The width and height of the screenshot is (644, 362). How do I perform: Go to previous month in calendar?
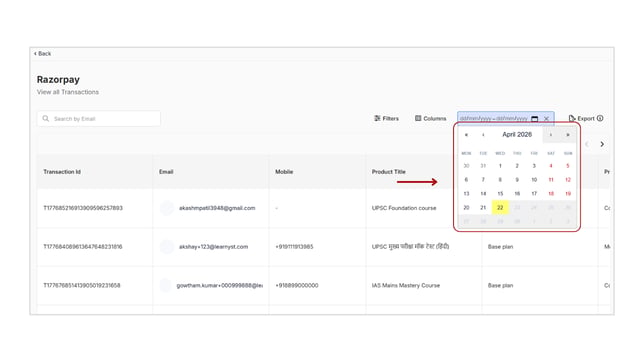tap(483, 135)
